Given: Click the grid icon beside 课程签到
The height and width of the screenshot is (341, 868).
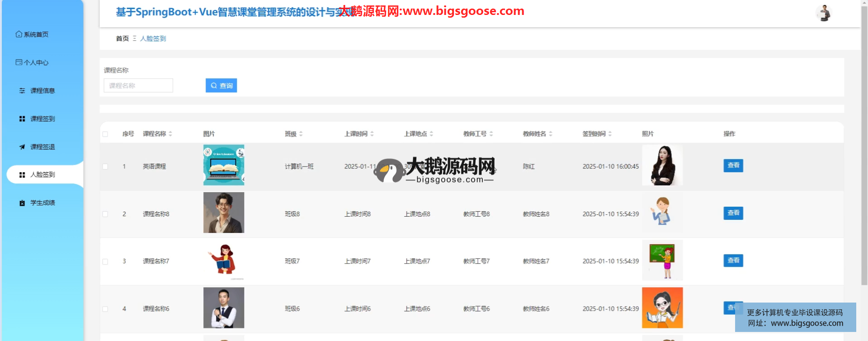Looking at the screenshot, I should tap(22, 119).
